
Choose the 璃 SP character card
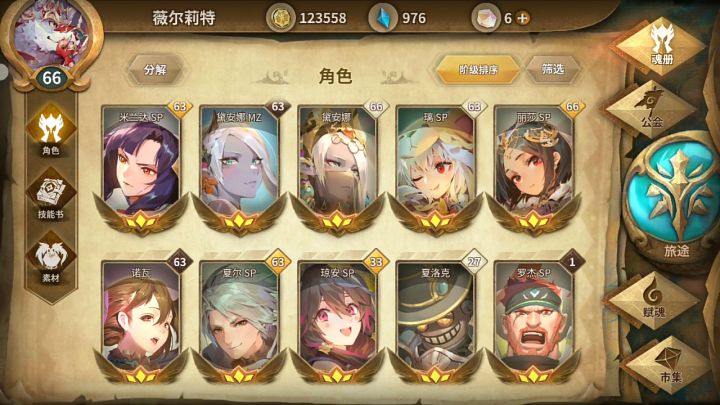point(435,168)
